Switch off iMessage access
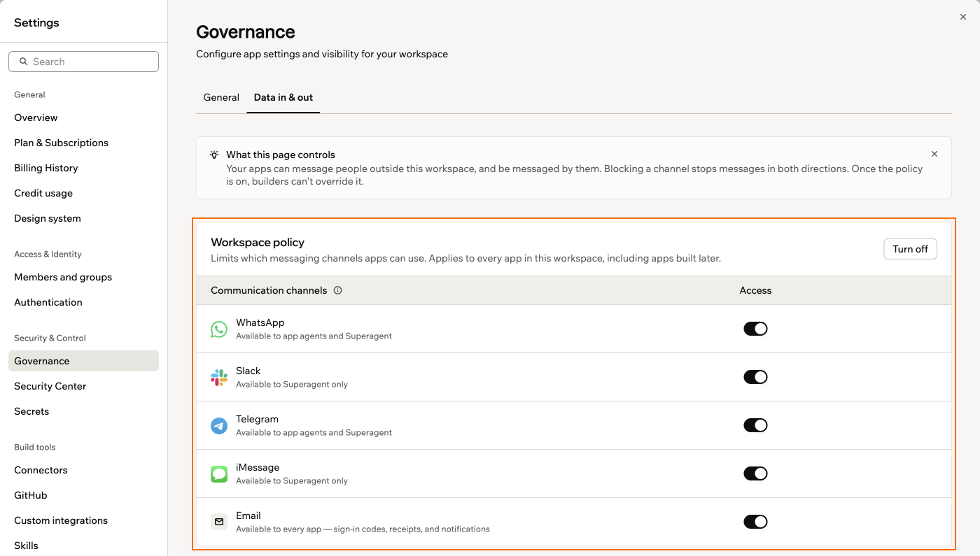980x556 pixels. (x=755, y=473)
